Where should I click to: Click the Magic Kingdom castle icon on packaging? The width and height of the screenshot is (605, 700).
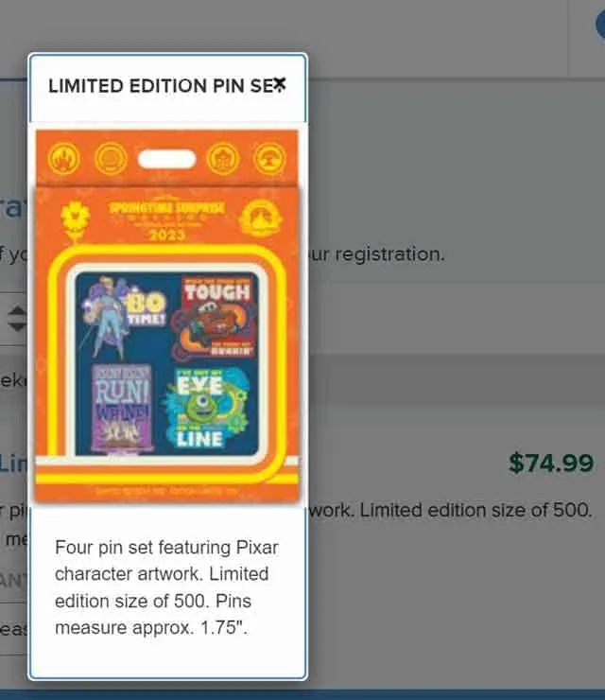pos(64,159)
